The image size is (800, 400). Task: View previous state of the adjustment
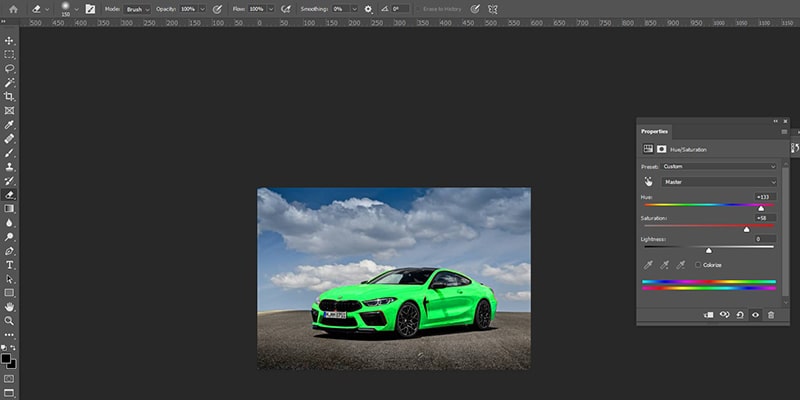[724, 315]
